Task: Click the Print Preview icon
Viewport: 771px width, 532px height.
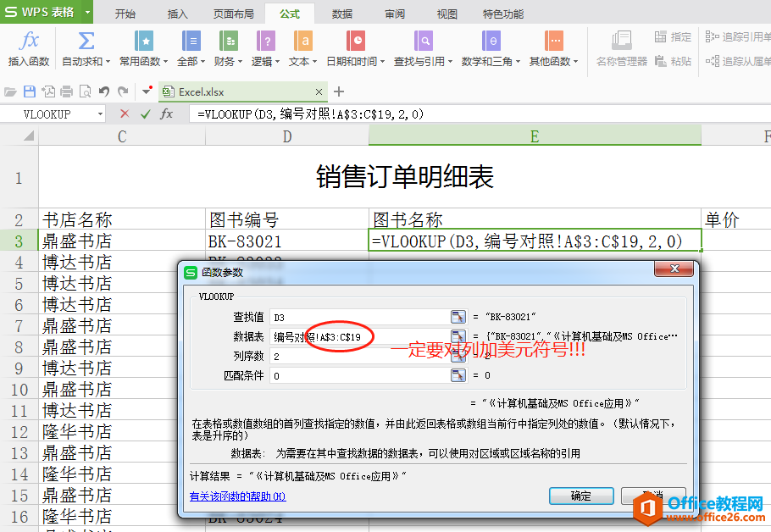Action: [x=85, y=91]
